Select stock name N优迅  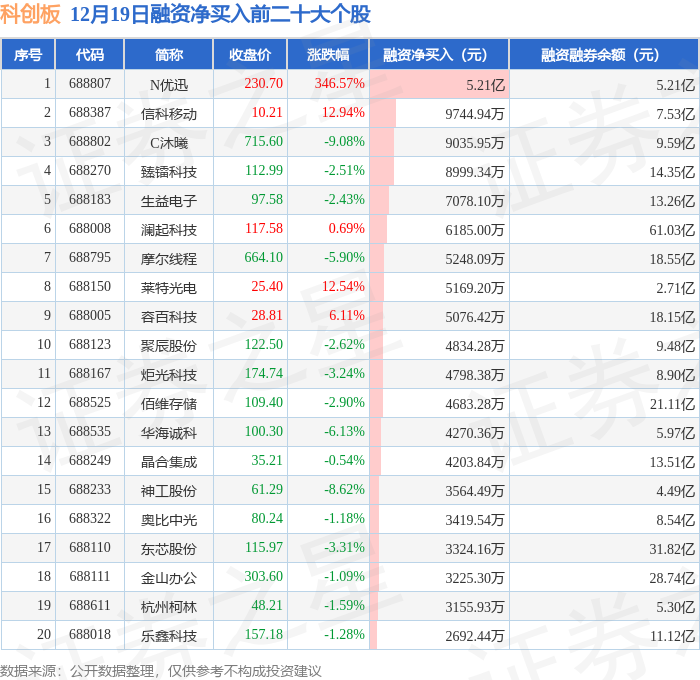(169, 84)
